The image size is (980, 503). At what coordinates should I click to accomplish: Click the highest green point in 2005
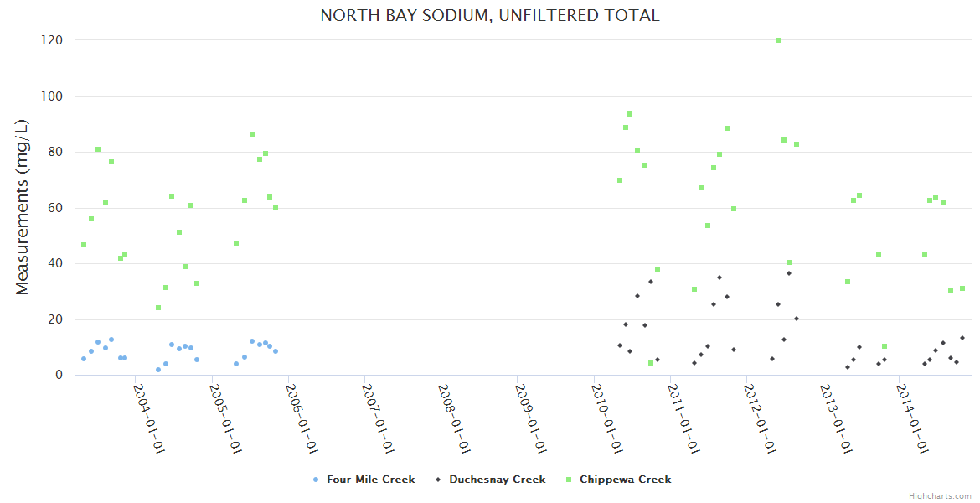click(x=252, y=135)
